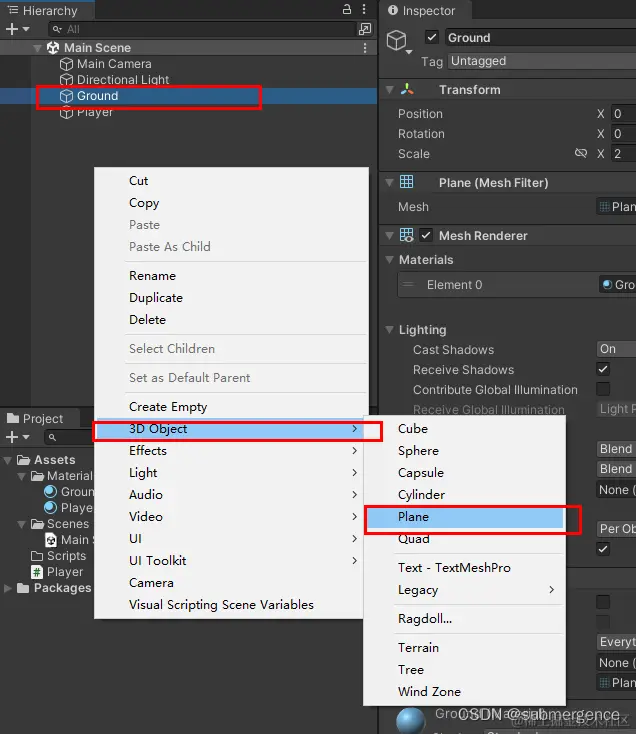Open the Tag Untagged dropdown
Viewport: 636px width, 734px height.
tap(542, 61)
